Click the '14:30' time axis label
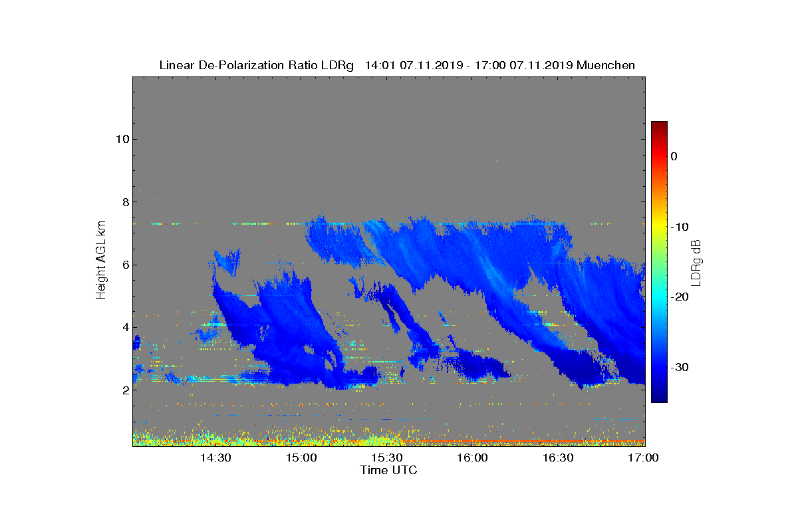Screen dimensions: 798x532 [x=215, y=458]
